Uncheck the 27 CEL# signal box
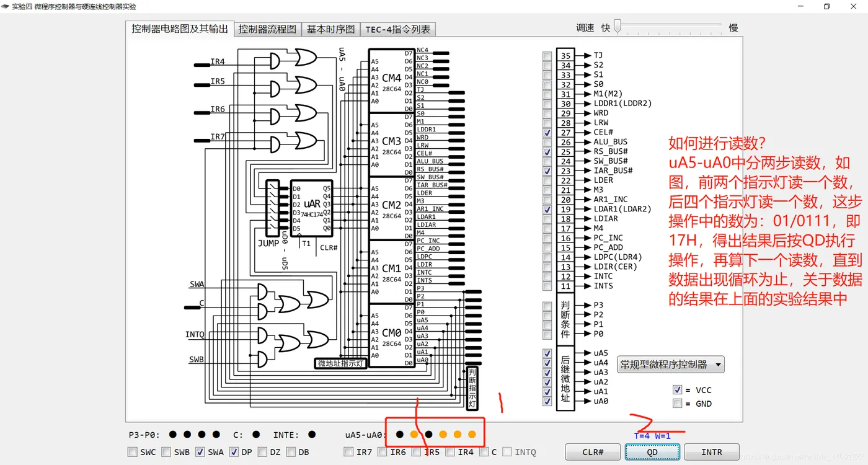Viewport: 868px width, 465px height. point(547,133)
